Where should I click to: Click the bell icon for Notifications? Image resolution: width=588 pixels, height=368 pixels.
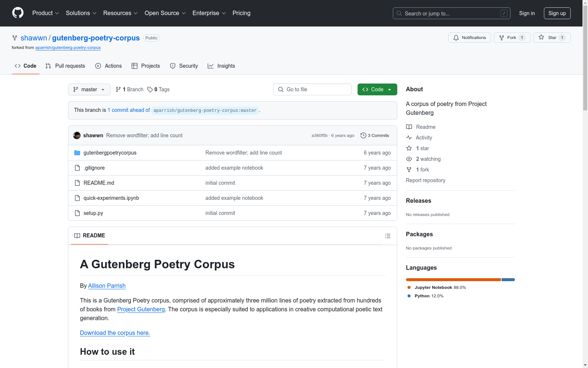point(456,38)
